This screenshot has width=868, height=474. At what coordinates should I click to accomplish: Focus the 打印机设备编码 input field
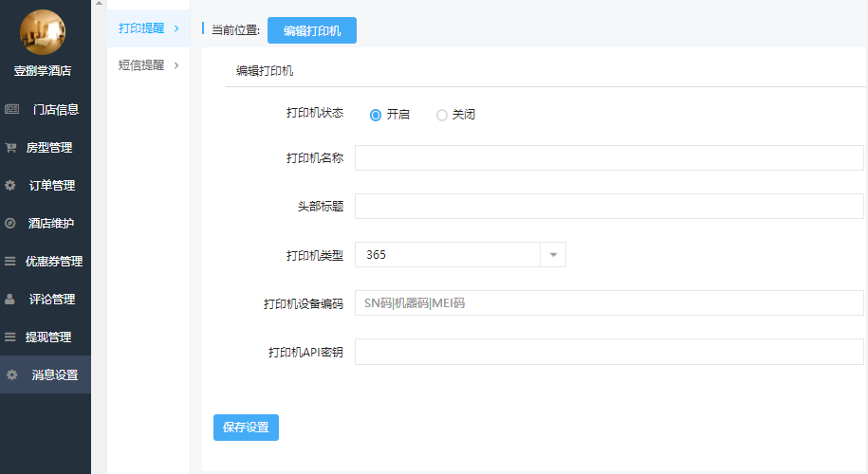[609, 303]
